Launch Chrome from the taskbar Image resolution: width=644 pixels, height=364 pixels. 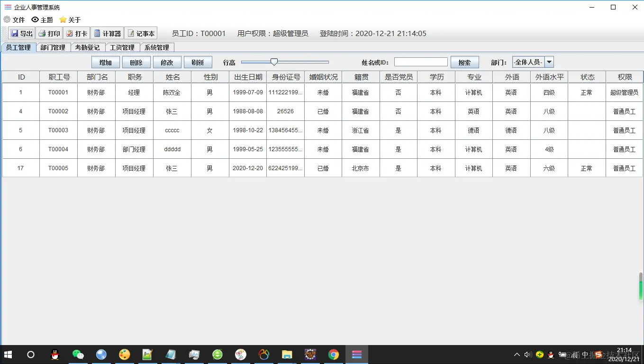(x=333, y=354)
